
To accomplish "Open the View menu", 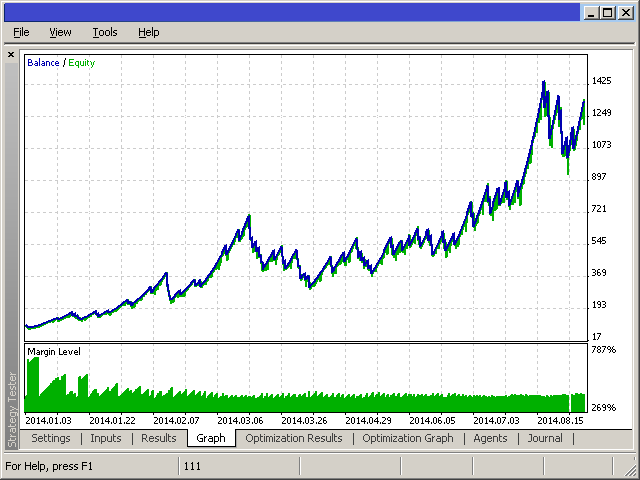I will [x=60, y=32].
